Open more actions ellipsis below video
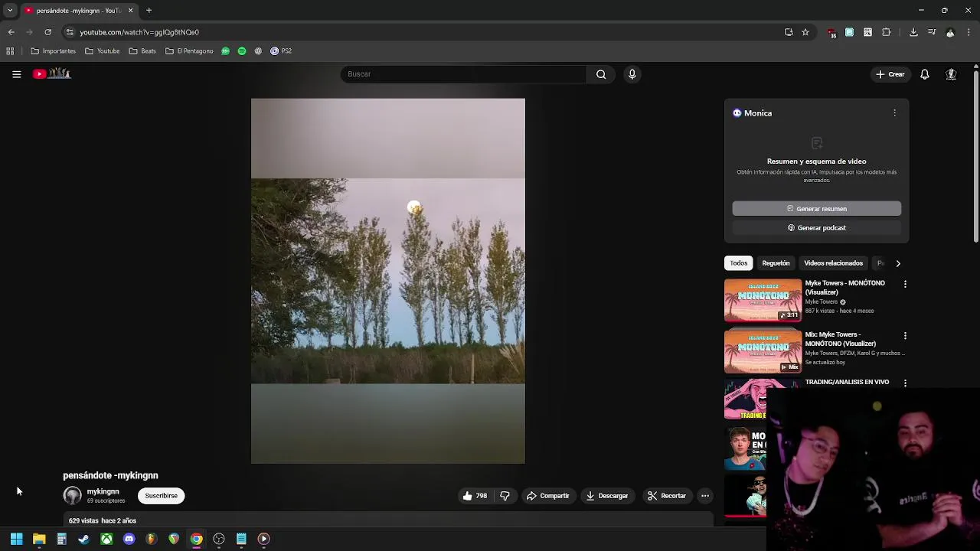Image resolution: width=980 pixels, height=551 pixels. [704, 496]
